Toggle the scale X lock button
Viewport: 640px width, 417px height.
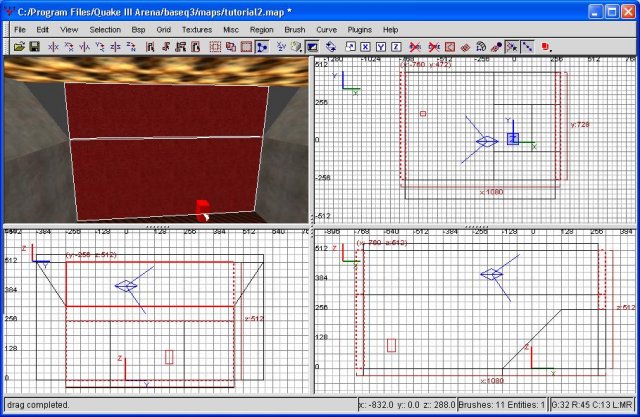(365, 47)
